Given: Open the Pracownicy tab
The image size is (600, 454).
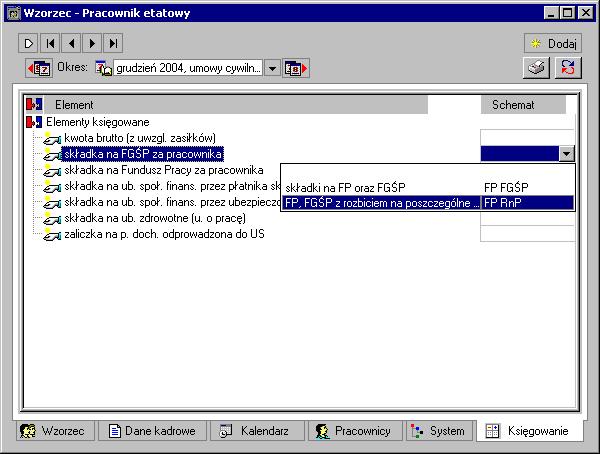Looking at the screenshot, I should coord(355,431).
